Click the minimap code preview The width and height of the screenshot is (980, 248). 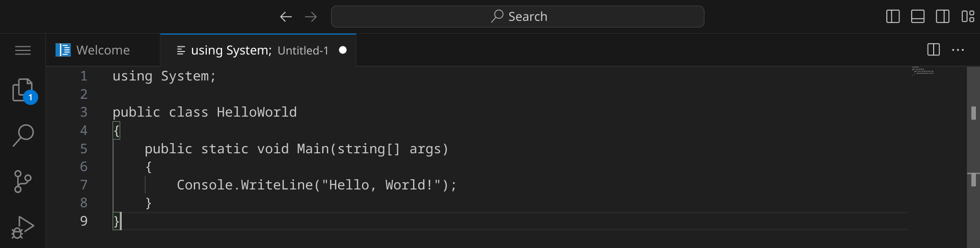tap(923, 71)
